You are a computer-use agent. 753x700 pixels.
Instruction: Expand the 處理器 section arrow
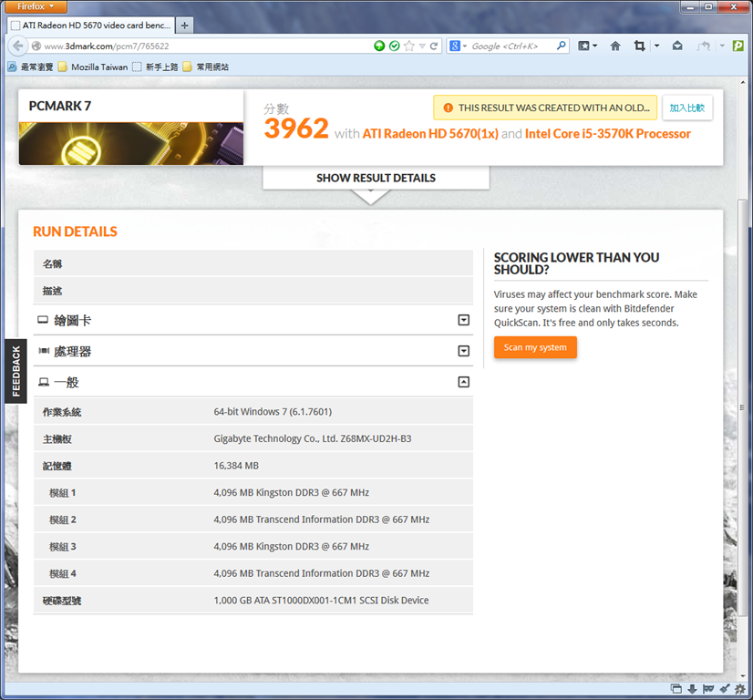463,351
